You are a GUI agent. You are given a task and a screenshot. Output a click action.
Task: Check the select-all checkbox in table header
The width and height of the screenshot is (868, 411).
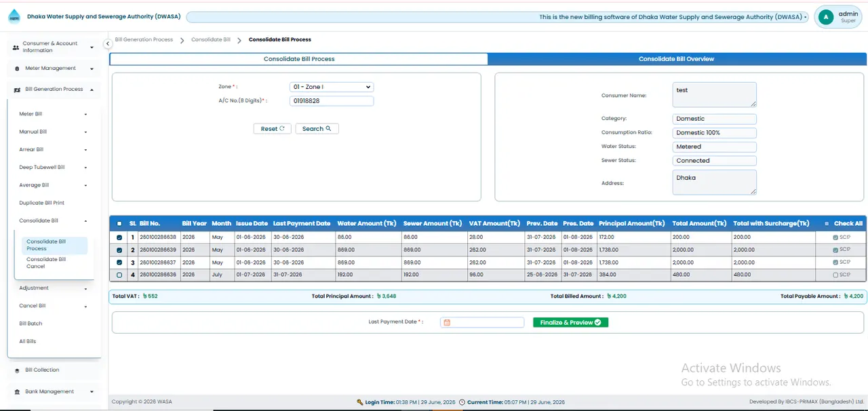[119, 224]
